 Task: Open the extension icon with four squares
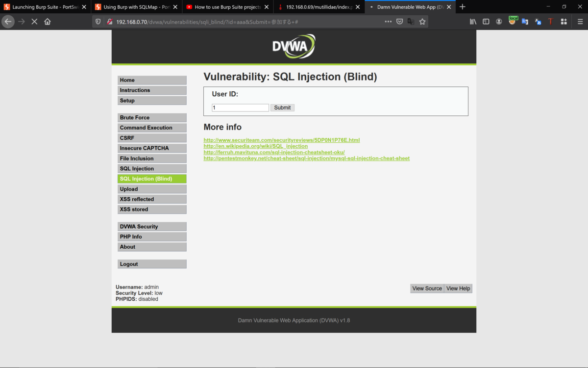564,22
